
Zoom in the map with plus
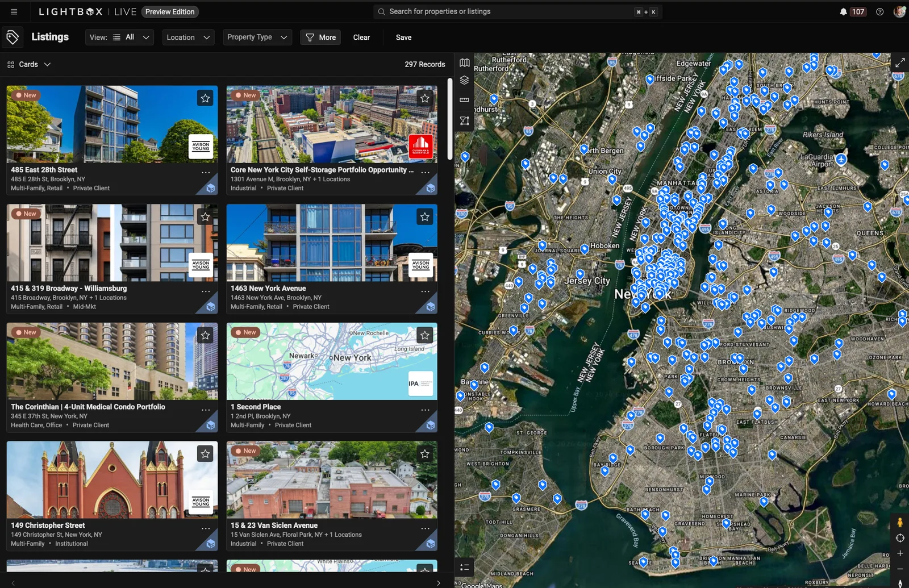[900, 553]
